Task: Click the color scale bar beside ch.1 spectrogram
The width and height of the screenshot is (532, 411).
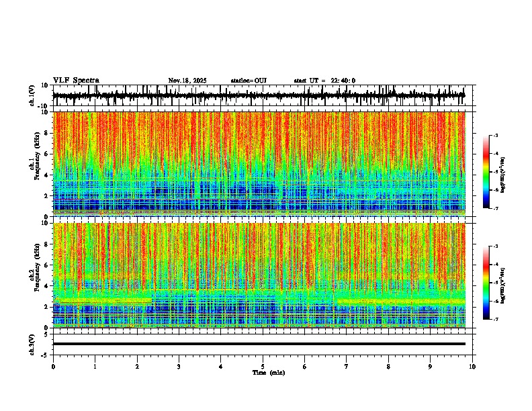Action: click(486, 172)
